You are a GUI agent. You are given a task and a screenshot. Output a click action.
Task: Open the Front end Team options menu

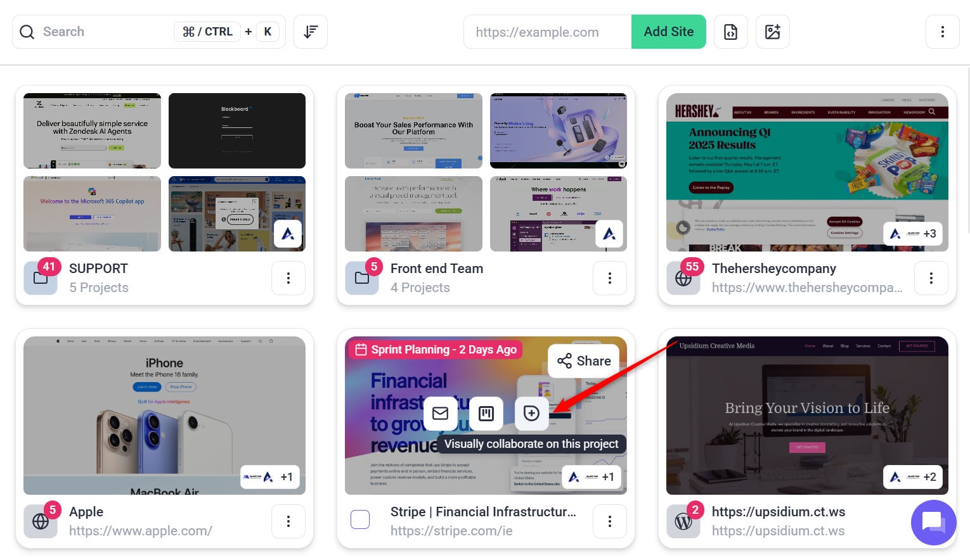(x=610, y=278)
